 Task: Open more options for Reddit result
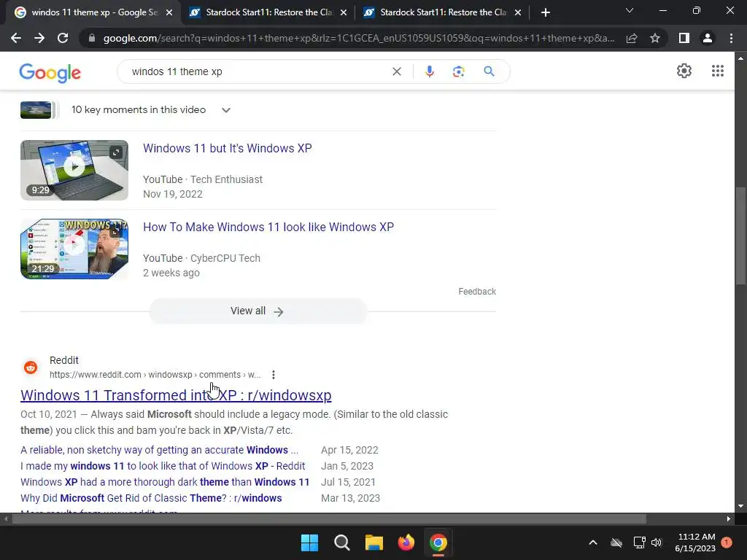click(274, 375)
